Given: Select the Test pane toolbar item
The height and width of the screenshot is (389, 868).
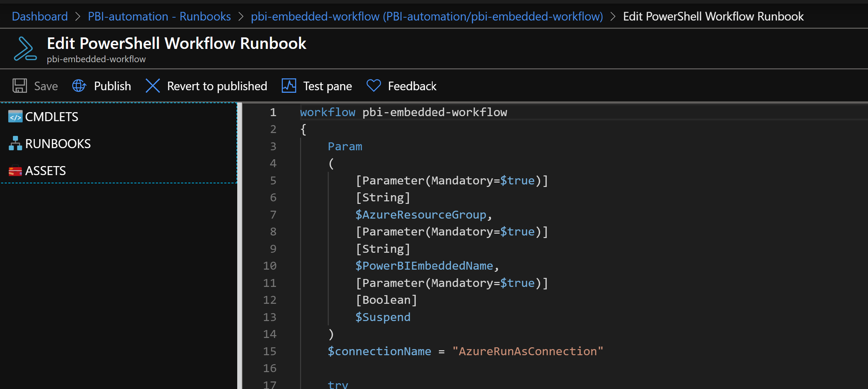Looking at the screenshot, I should pos(327,86).
